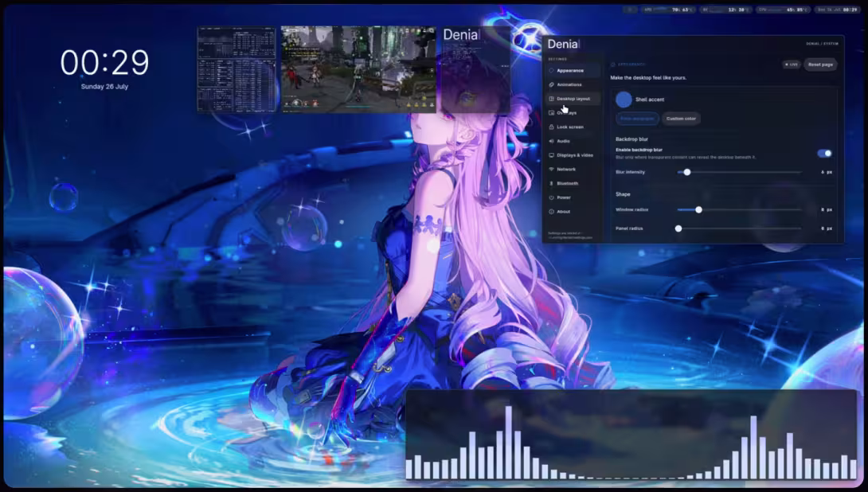Click the Network wifi icon

pos(551,170)
